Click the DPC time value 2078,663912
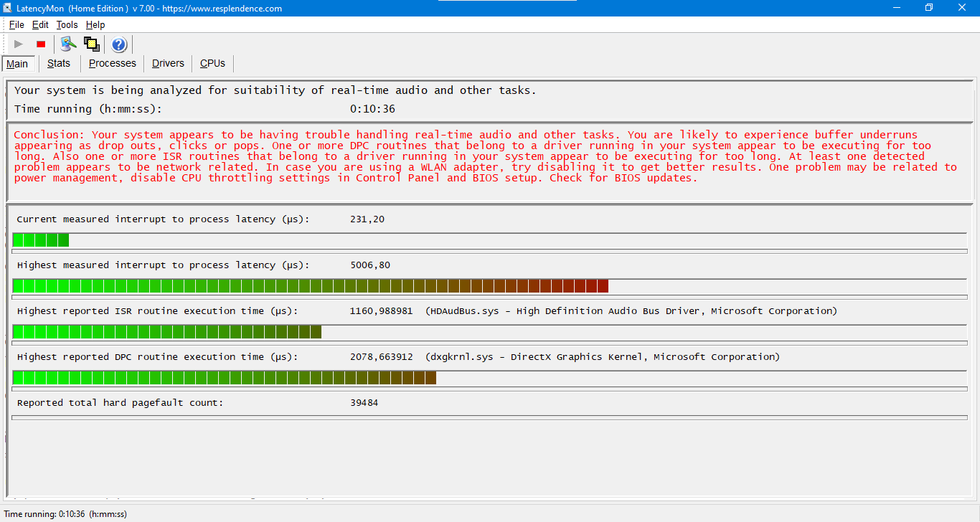 click(381, 357)
